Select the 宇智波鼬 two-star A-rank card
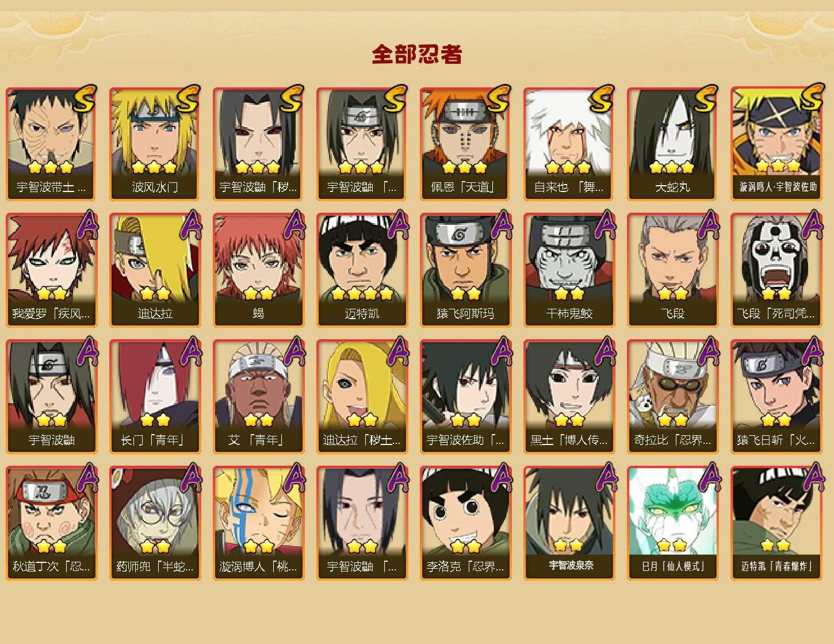The height and width of the screenshot is (644, 834). (x=51, y=397)
